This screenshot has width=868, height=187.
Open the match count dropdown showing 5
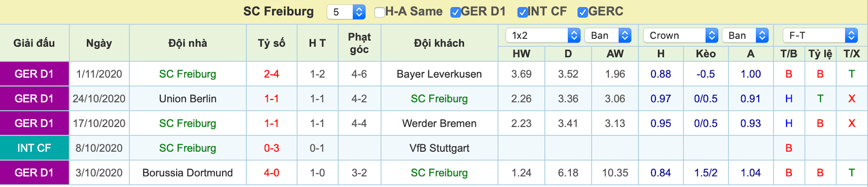(x=346, y=12)
